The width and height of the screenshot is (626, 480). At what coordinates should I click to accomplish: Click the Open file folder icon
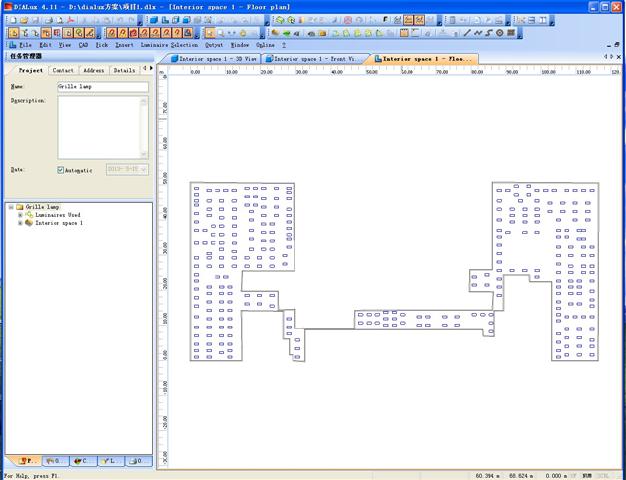pos(24,20)
